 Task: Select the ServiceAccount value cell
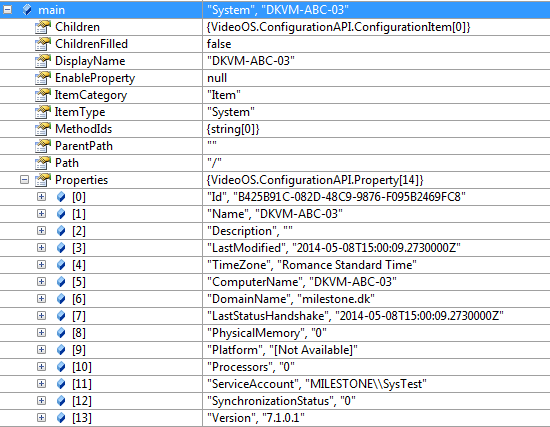tap(376, 384)
